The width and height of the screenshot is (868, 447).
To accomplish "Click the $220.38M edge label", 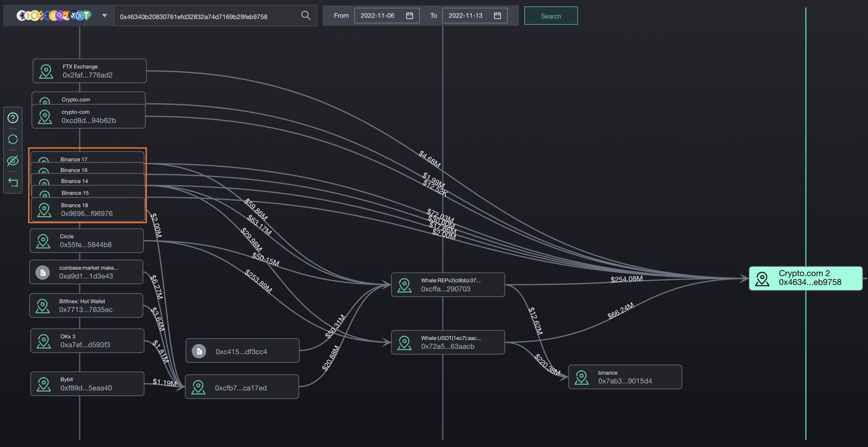I will pos(547,364).
